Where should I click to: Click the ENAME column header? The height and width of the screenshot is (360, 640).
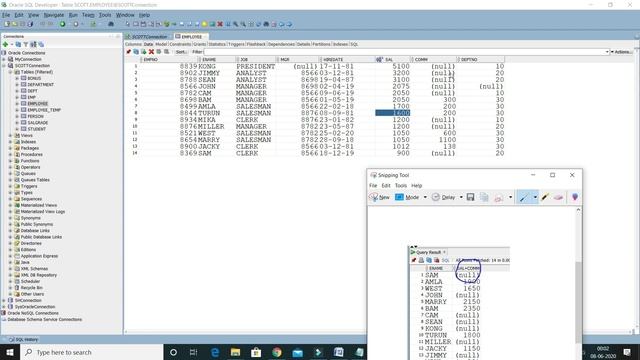(216, 60)
